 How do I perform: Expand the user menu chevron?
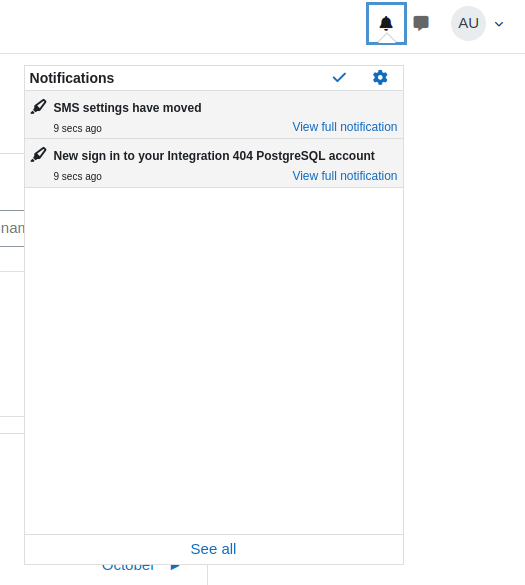(499, 24)
